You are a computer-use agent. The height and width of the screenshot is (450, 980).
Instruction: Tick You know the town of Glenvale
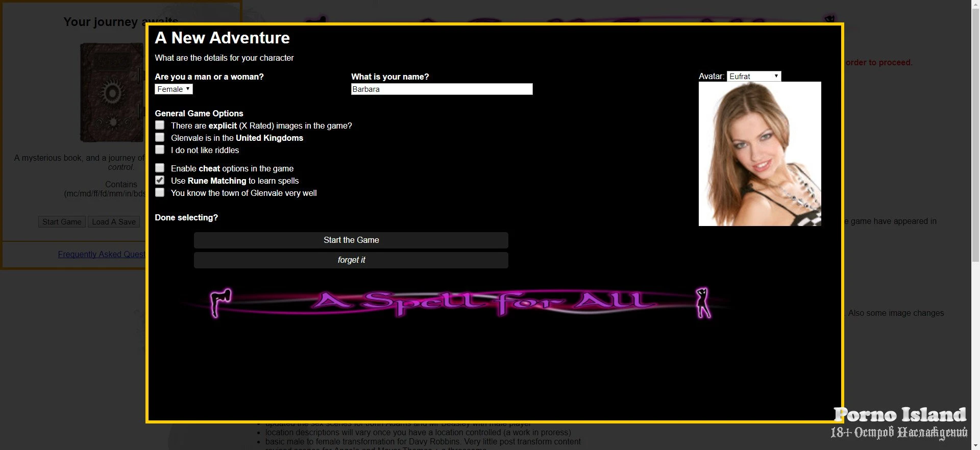pos(160,192)
